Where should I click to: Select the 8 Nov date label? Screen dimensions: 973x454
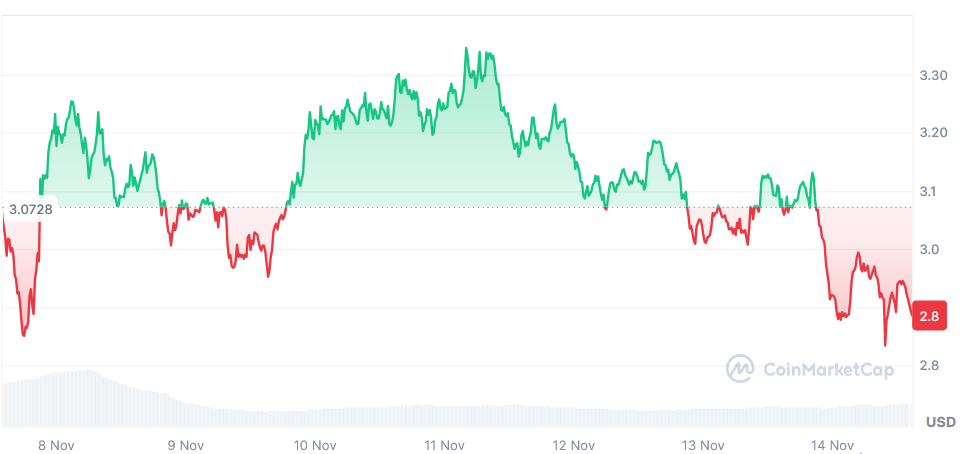[x=56, y=445]
